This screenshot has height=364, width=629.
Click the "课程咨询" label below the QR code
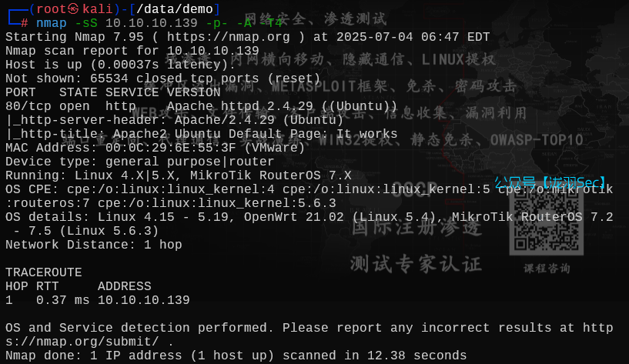click(x=547, y=269)
